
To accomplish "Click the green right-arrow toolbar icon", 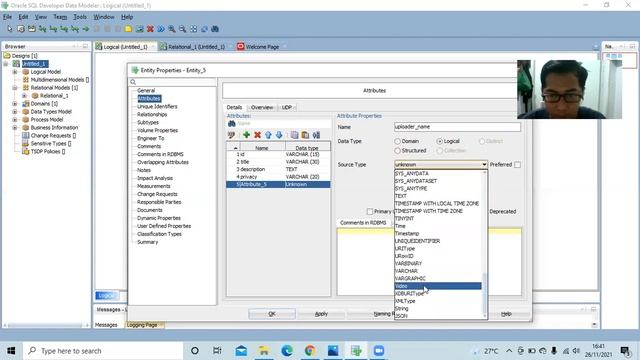I will pyautogui.click(x=86, y=29).
